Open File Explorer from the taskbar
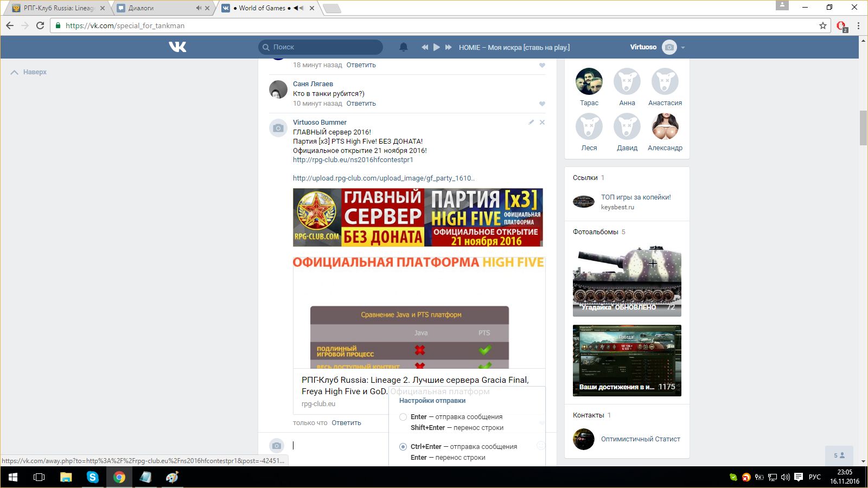Screen dimensions: 868x488 point(66,477)
